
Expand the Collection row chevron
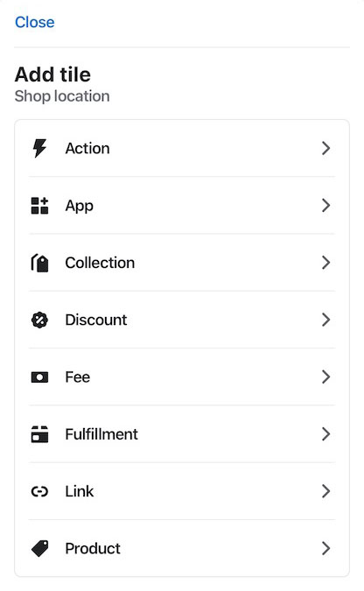(x=326, y=263)
